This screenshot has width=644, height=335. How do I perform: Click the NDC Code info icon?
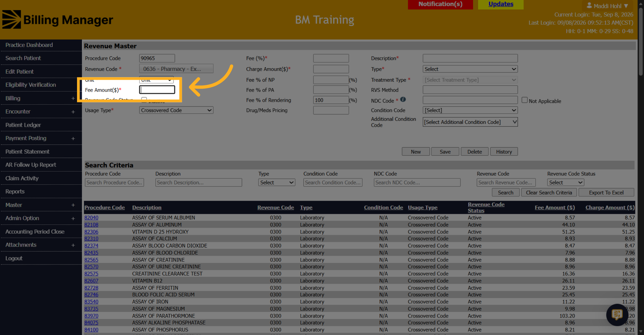403,99
